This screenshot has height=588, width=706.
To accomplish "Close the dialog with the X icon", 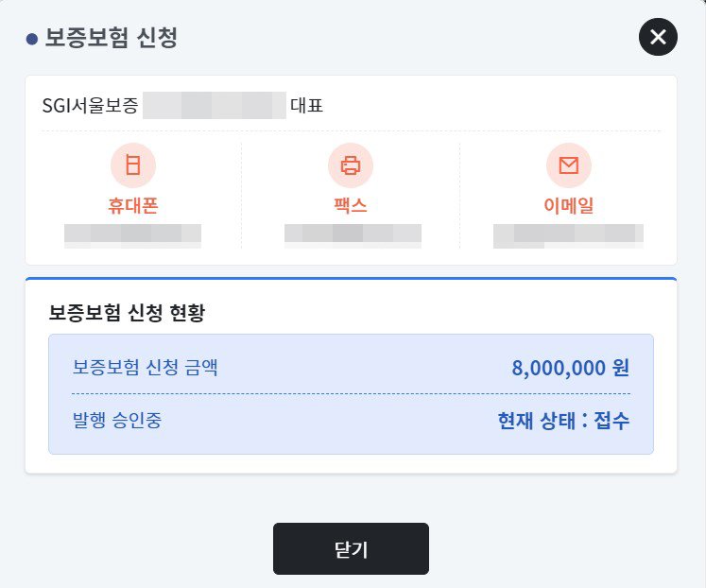I will pyautogui.click(x=658, y=37).
